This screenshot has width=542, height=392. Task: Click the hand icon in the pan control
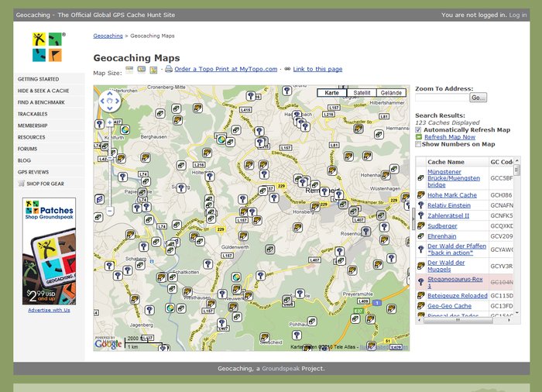click(110, 101)
